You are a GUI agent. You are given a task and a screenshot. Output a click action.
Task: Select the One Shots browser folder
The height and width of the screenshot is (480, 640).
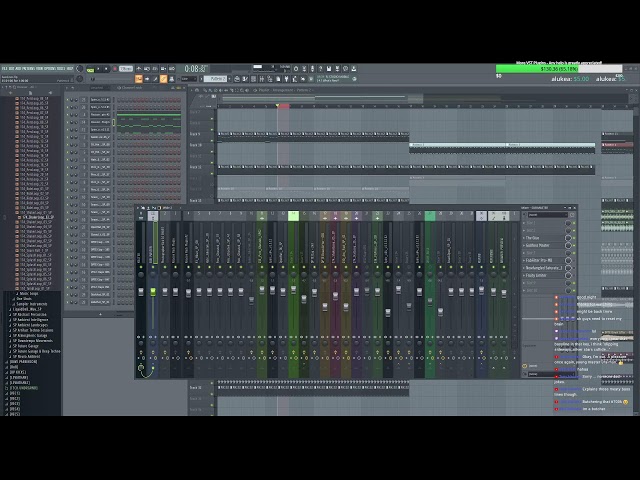pos(24,299)
